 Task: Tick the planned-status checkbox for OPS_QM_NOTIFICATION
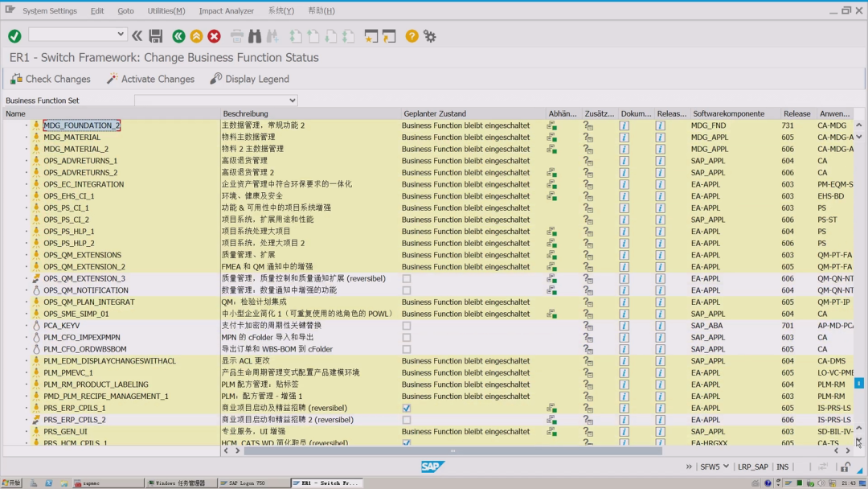407,290
